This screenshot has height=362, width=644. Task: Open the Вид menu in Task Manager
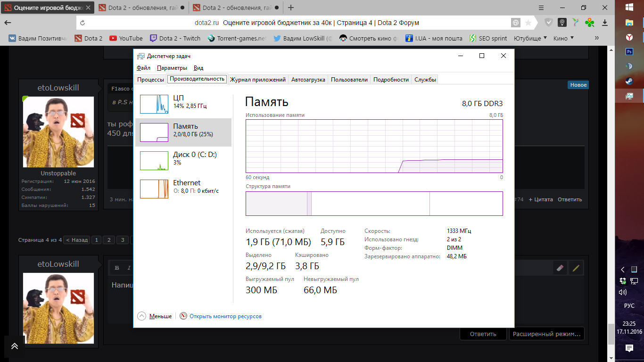click(198, 68)
